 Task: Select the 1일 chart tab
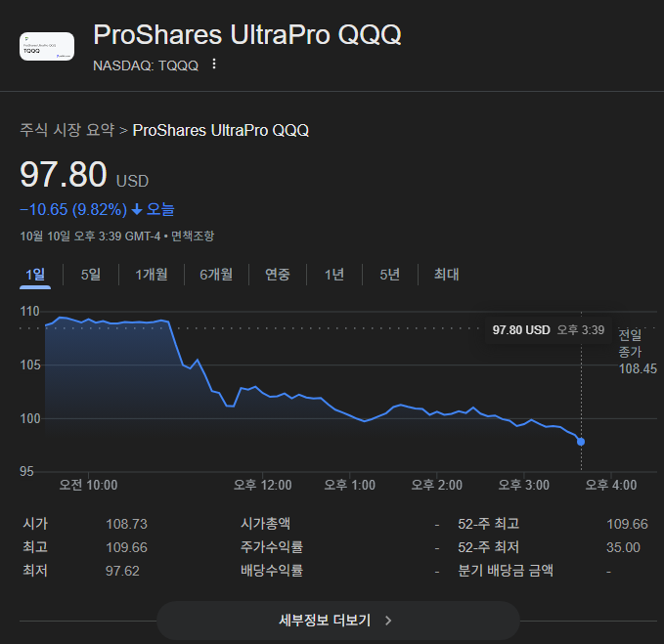[35, 275]
